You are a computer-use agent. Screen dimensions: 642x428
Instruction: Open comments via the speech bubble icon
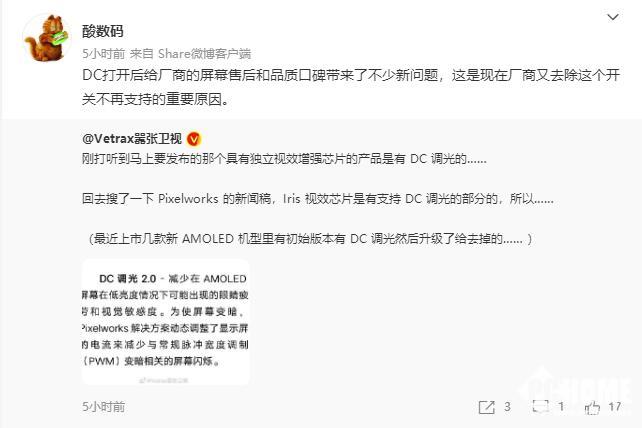pyautogui.click(x=540, y=407)
